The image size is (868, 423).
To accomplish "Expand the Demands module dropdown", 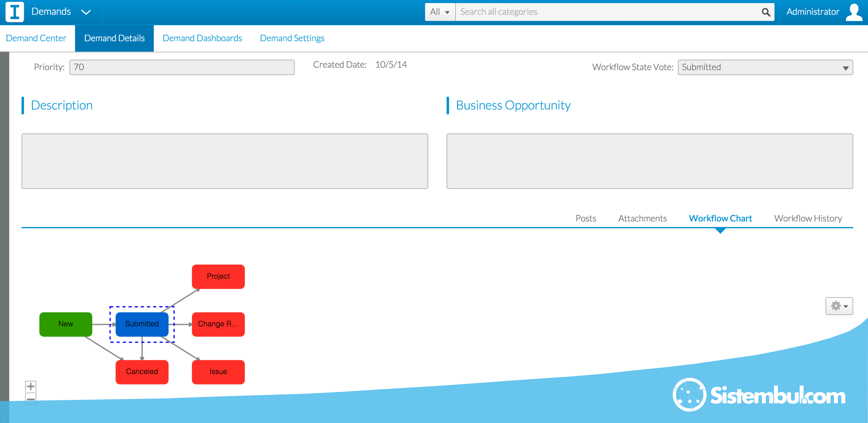I will coord(86,12).
